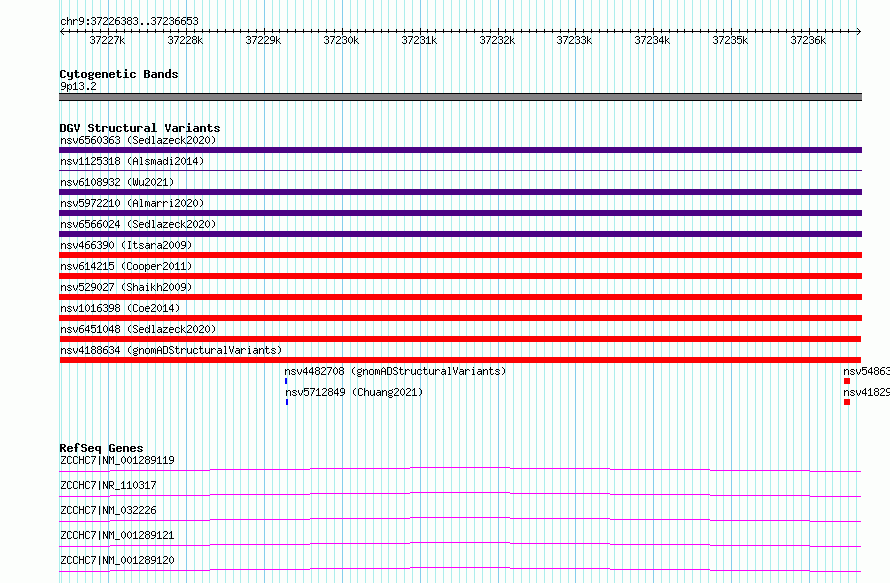This screenshot has width=890, height=583.
Task: Click the red bar under nsv614215 (Cooper2011)
Action: (460, 276)
